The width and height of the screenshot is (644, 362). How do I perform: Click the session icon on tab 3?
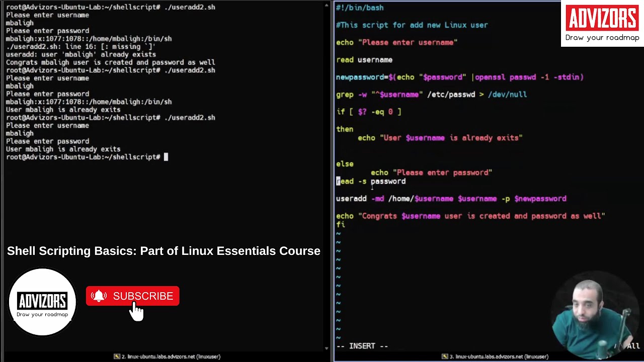(x=445, y=356)
